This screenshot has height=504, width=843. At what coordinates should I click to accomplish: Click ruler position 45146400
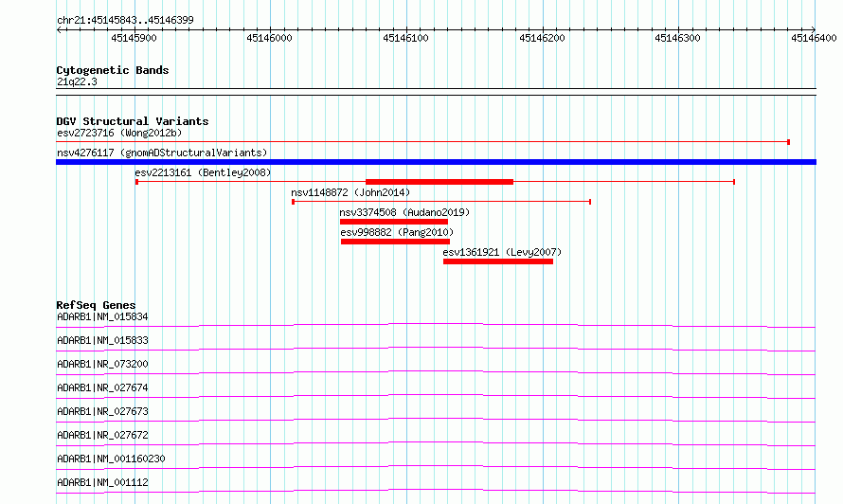814,38
